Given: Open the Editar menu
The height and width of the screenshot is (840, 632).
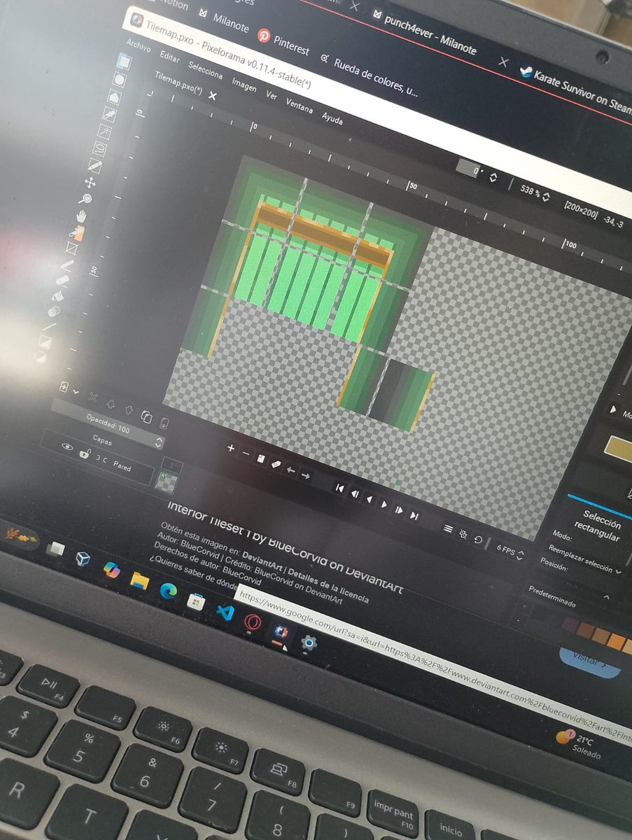Looking at the screenshot, I should coord(169,58).
